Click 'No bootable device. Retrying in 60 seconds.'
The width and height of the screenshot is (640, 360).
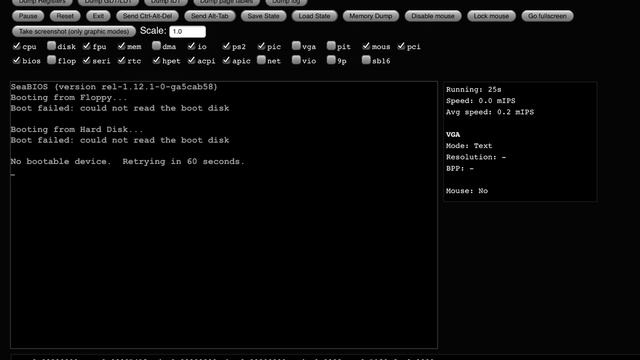coord(127,161)
